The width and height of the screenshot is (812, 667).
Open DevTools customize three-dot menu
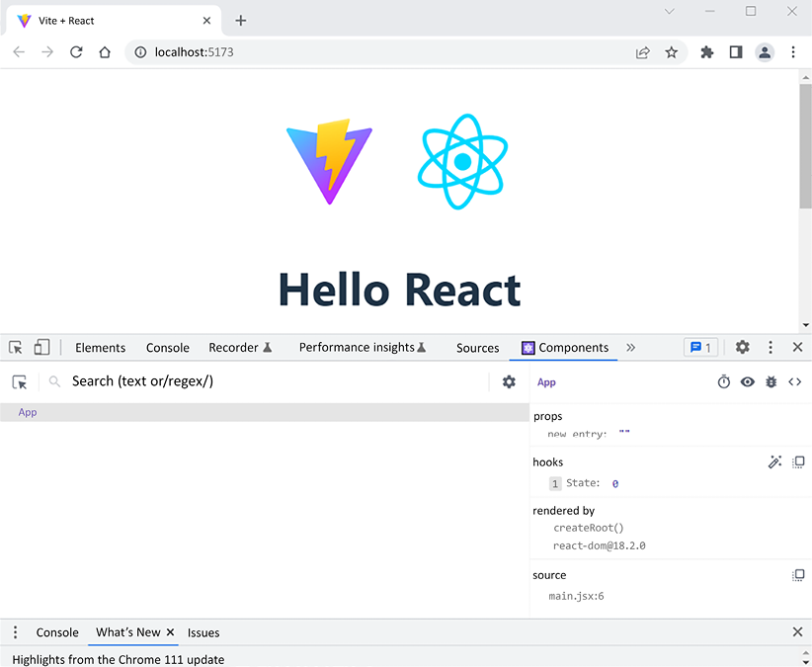[x=771, y=347]
